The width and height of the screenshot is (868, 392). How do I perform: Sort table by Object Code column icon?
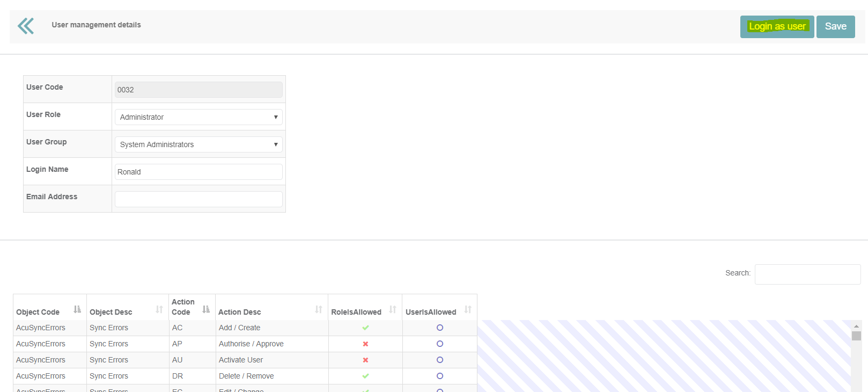pos(77,309)
